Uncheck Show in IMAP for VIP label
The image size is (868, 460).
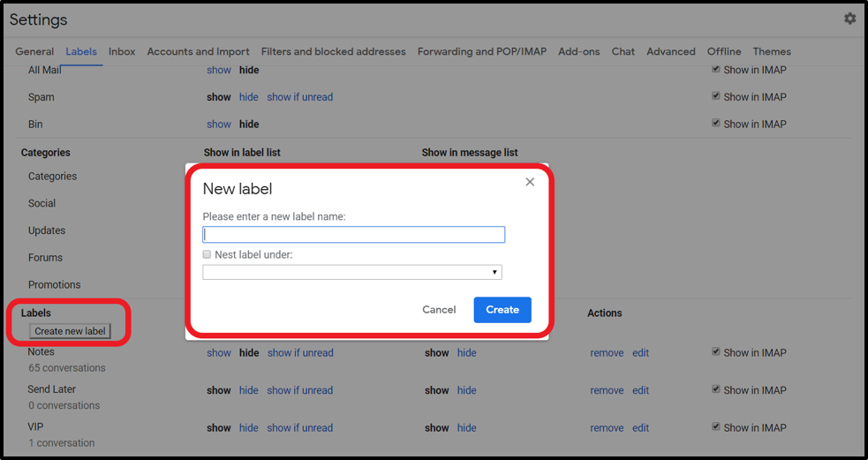(715, 427)
